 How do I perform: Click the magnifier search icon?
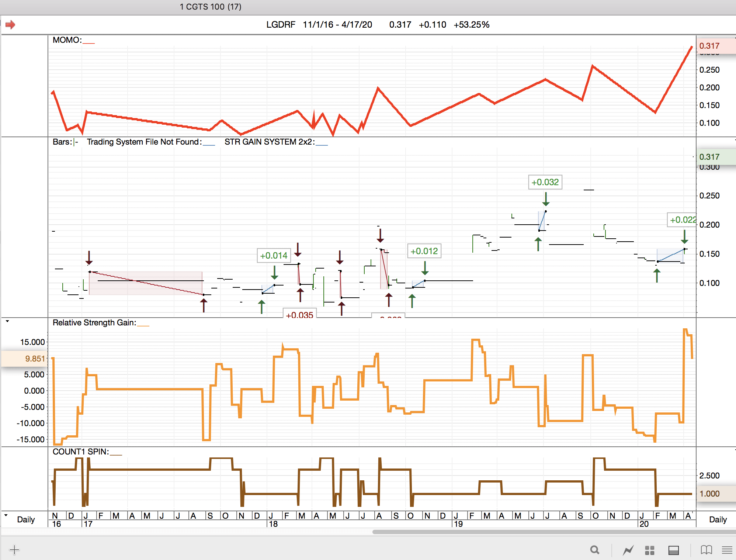[594, 550]
